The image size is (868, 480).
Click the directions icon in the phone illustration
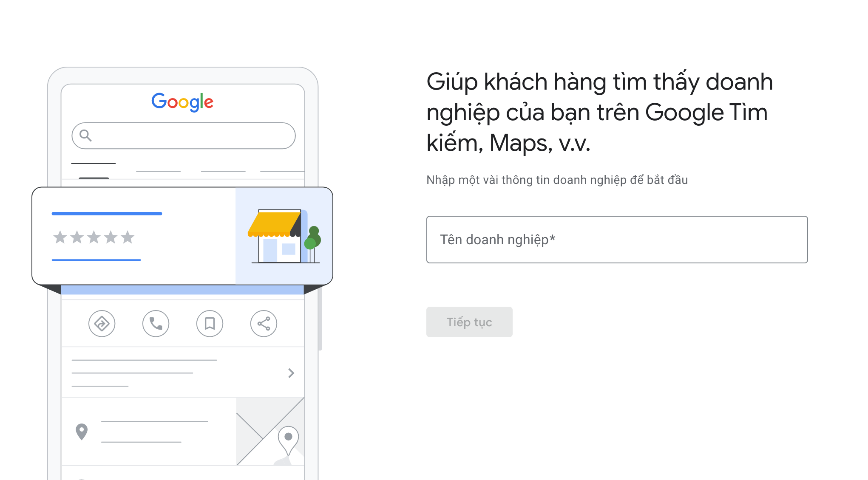(x=102, y=324)
